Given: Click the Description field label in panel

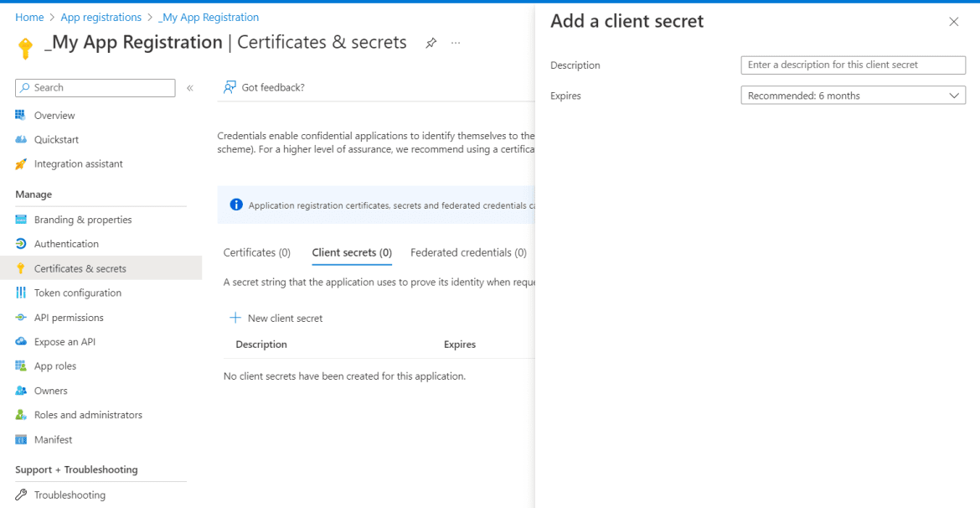Looking at the screenshot, I should click(575, 65).
